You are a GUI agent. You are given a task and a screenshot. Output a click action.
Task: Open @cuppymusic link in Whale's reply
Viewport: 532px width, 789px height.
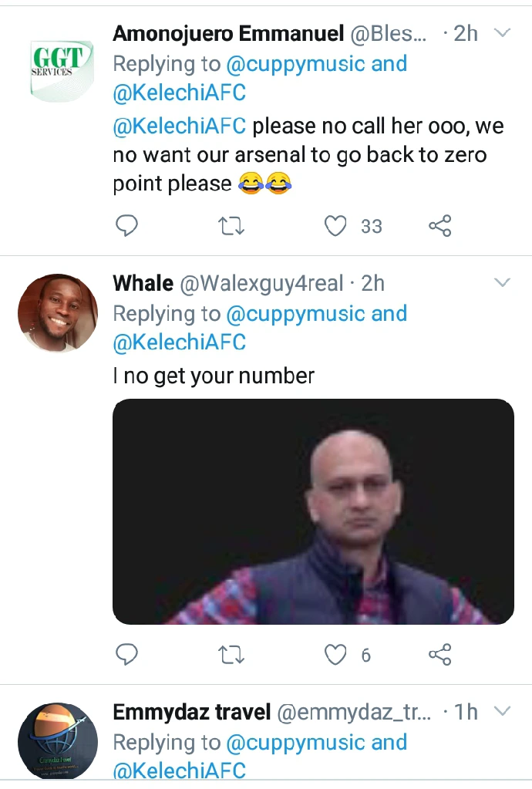295,314
